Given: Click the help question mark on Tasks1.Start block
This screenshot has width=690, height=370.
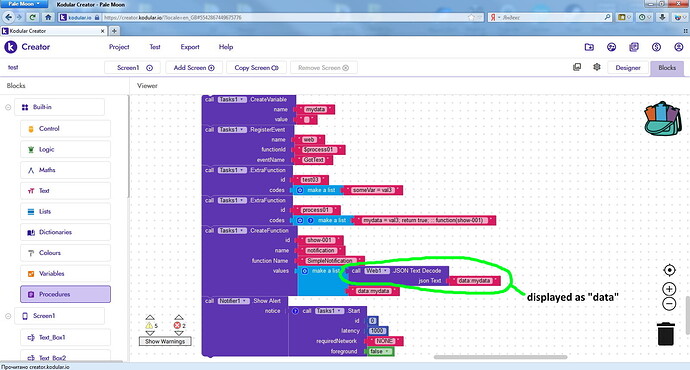Looking at the screenshot, I should click(295, 311).
